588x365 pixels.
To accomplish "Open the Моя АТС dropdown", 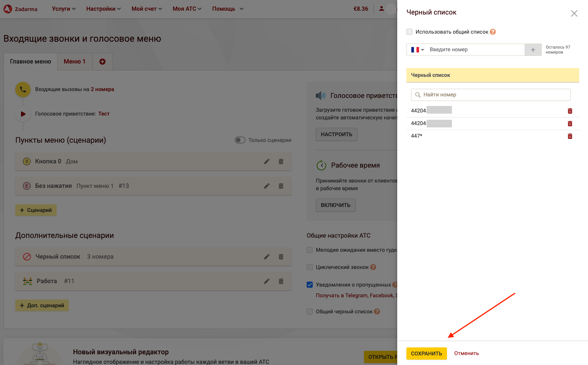I will click(x=187, y=9).
